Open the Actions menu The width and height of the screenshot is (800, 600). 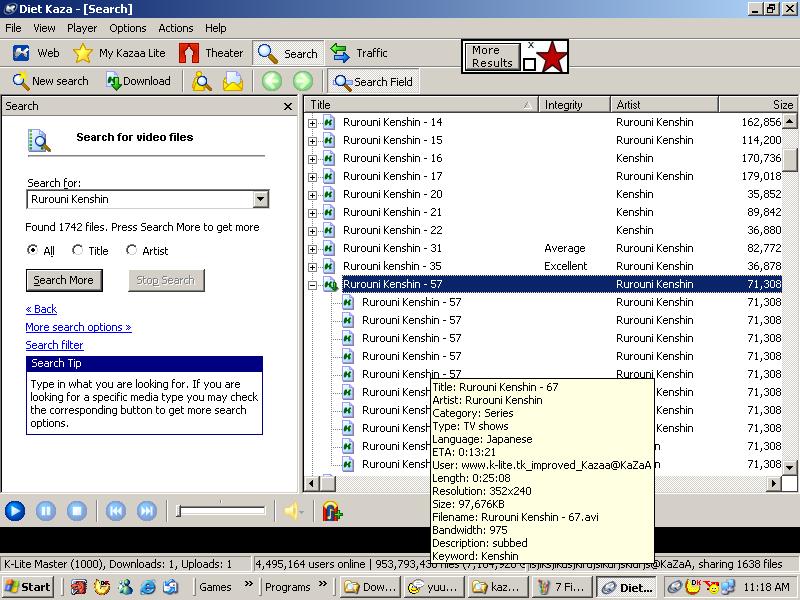[176, 28]
